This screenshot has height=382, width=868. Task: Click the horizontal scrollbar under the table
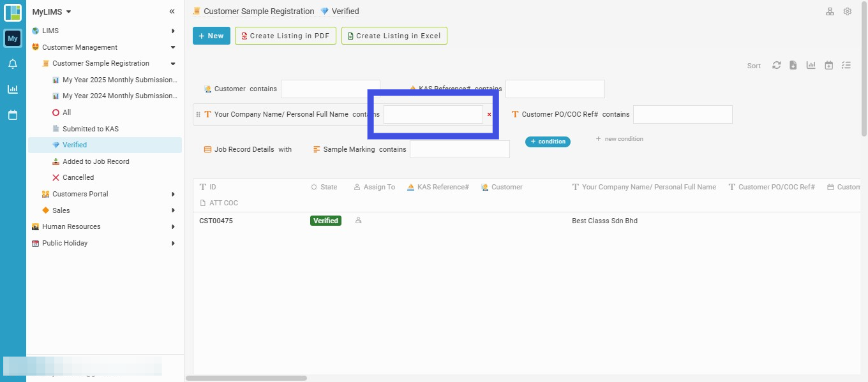pos(246,378)
